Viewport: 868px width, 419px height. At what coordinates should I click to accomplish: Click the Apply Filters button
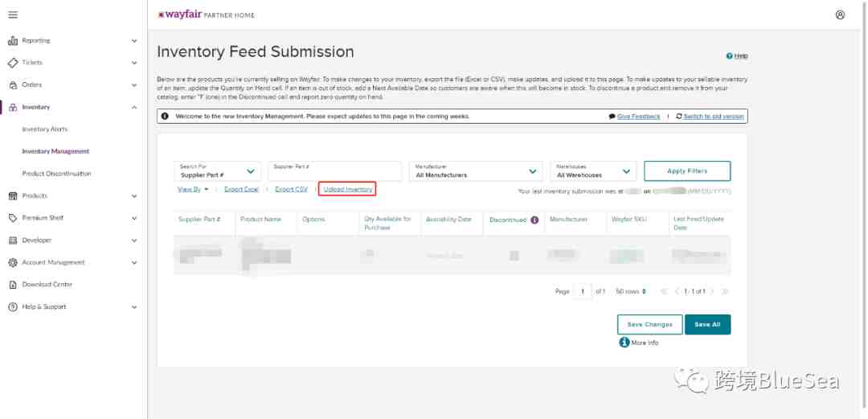687,171
